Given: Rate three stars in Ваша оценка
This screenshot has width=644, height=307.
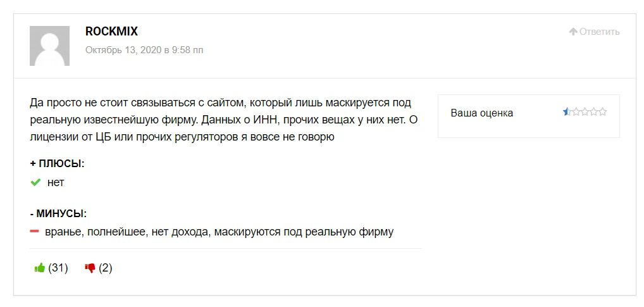Looking at the screenshot, I should click(585, 113).
